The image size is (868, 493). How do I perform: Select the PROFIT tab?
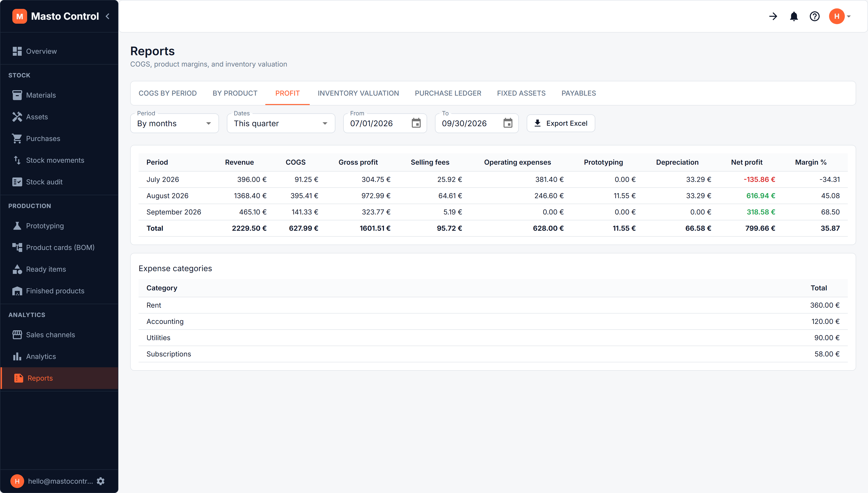pyautogui.click(x=288, y=93)
